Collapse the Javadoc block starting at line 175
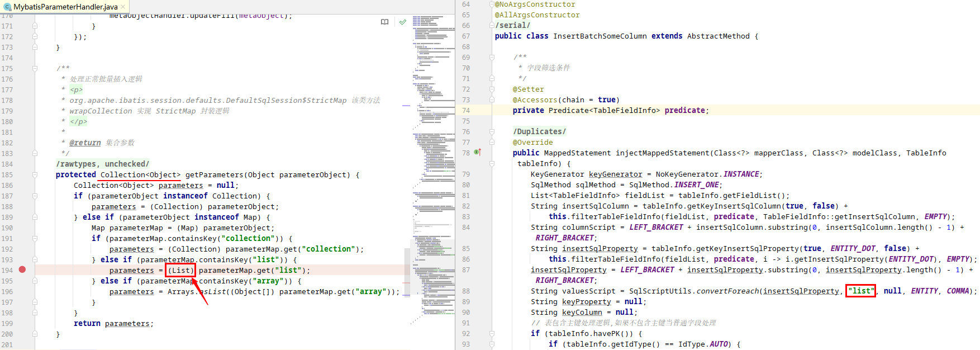The image size is (980, 350). [x=35, y=69]
